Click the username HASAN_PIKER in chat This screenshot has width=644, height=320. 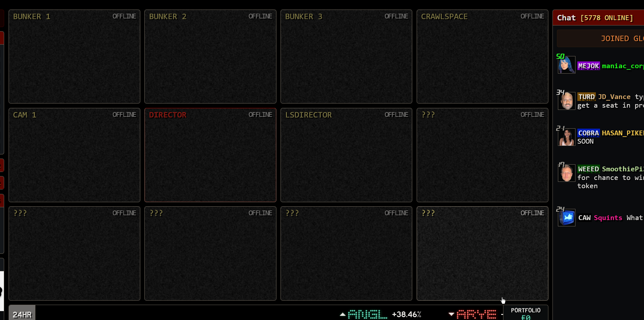623,133
